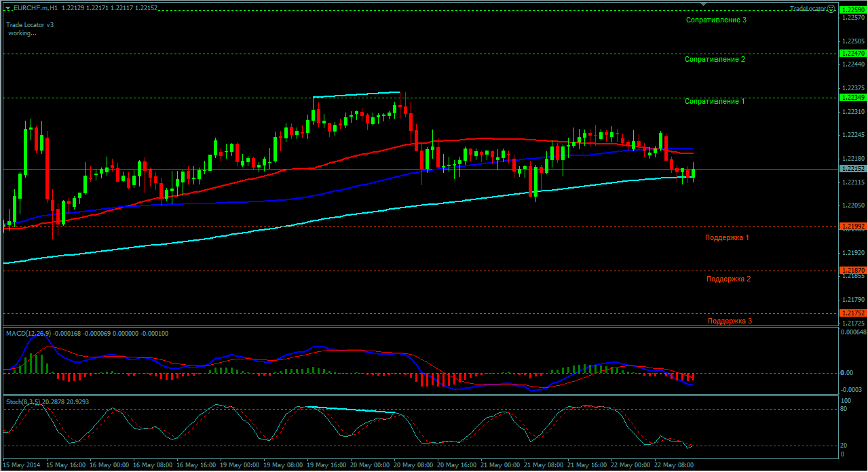Click the TradeLocator sad-face expert icon
Image resolution: width=868 pixels, height=472 pixels.
[831, 8]
